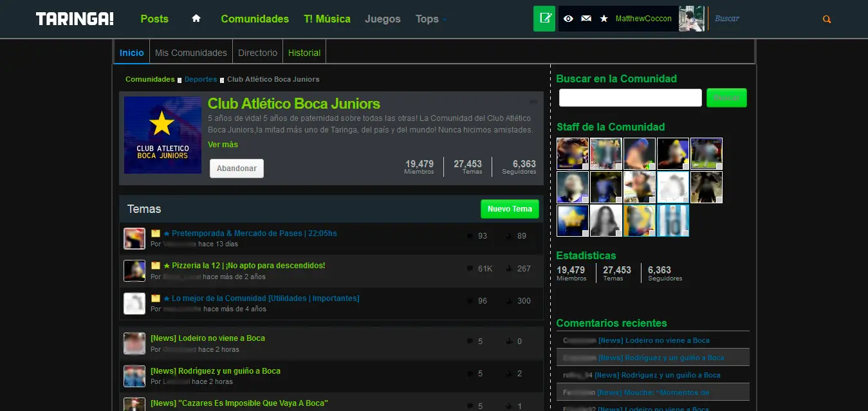Image resolution: width=868 pixels, height=411 pixels.
Task: Open messages envelope icon
Action: (586, 19)
